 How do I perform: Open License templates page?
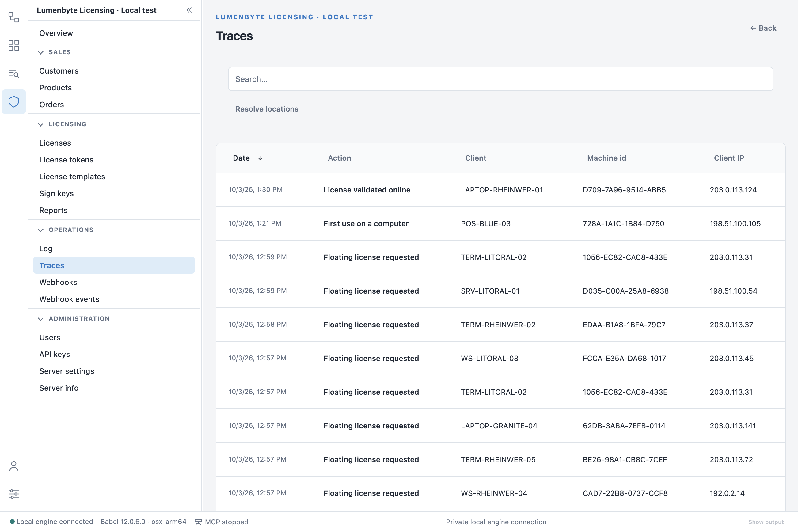tap(114, 177)
